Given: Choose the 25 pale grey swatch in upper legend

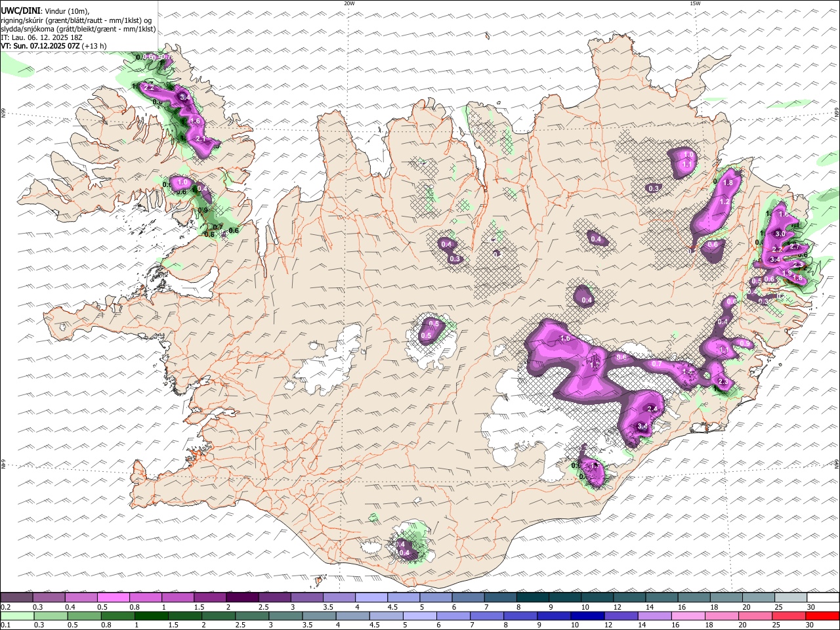Looking at the screenshot, I should point(790,597).
